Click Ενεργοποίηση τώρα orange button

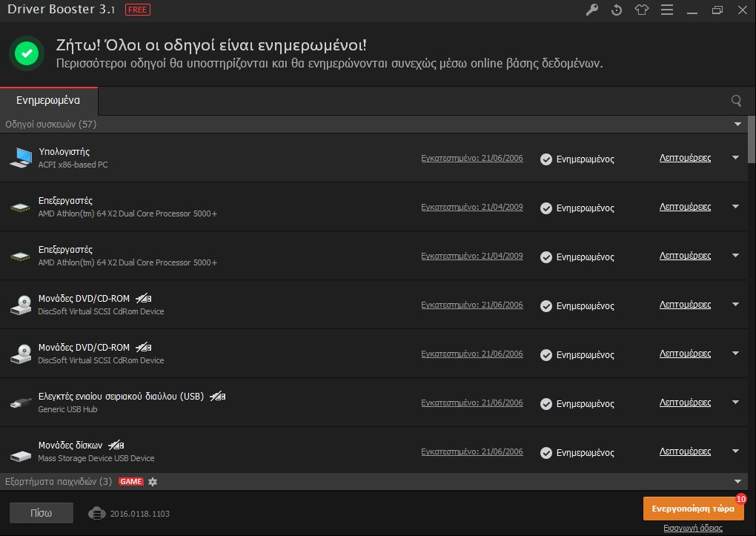click(693, 509)
